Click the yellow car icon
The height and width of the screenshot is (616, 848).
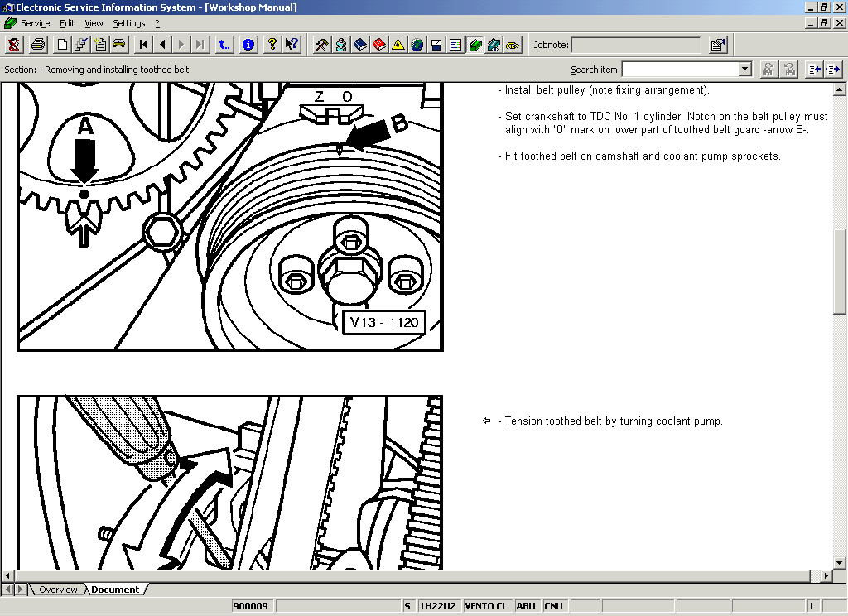point(119,45)
